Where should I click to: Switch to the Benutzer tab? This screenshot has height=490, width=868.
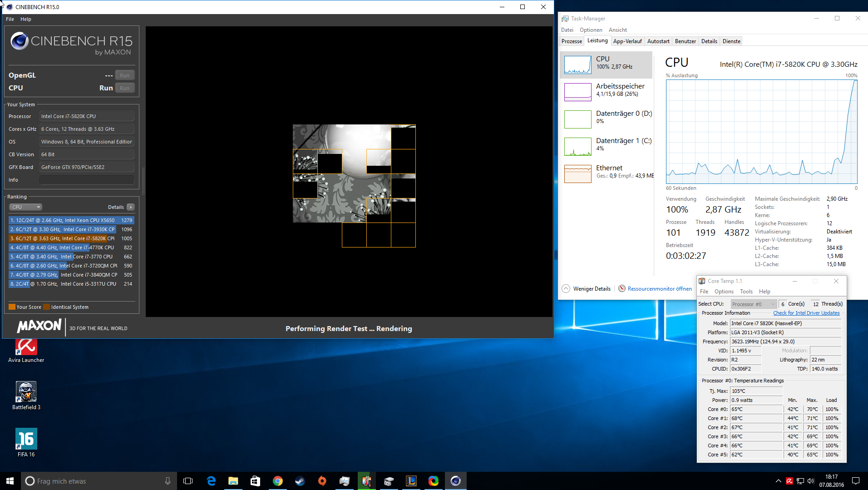click(x=685, y=41)
